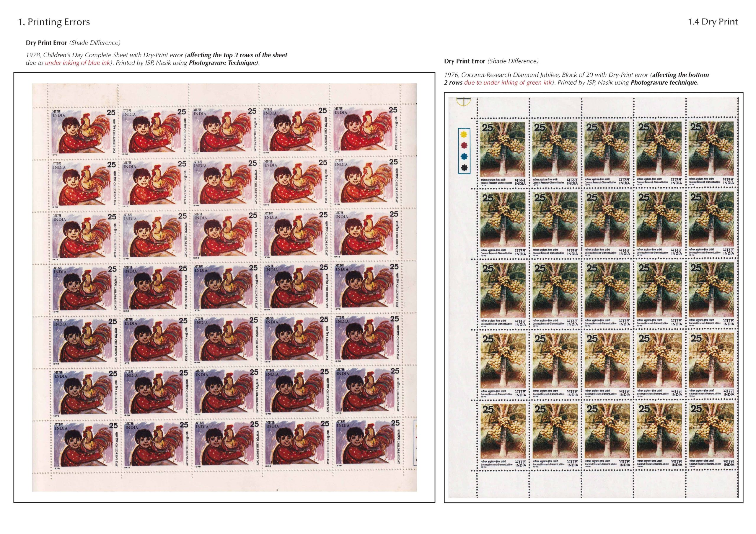Viewport: 756px width, 534px height.
Task: Click 'due to under inking of green ink' text
Action: 507,83
